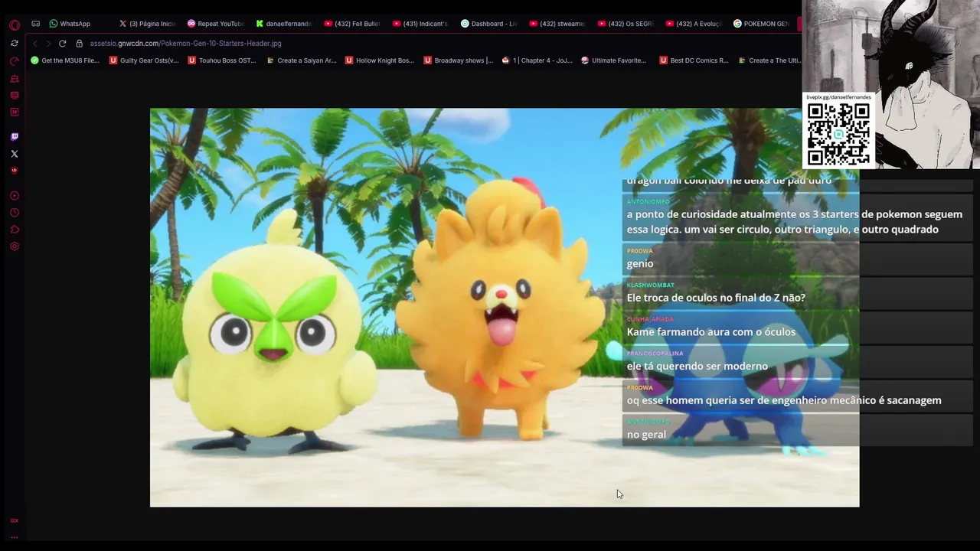Open the sidebar icon just below the GX Cleaner icon
Image resolution: width=980 pixels, height=551 pixels.
coord(14,96)
